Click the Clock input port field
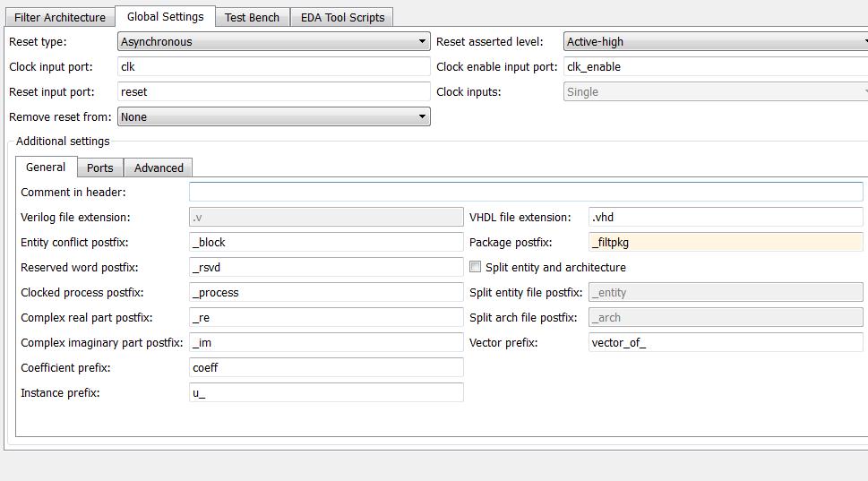Image resolution: width=868 pixels, height=481 pixels. click(x=273, y=66)
